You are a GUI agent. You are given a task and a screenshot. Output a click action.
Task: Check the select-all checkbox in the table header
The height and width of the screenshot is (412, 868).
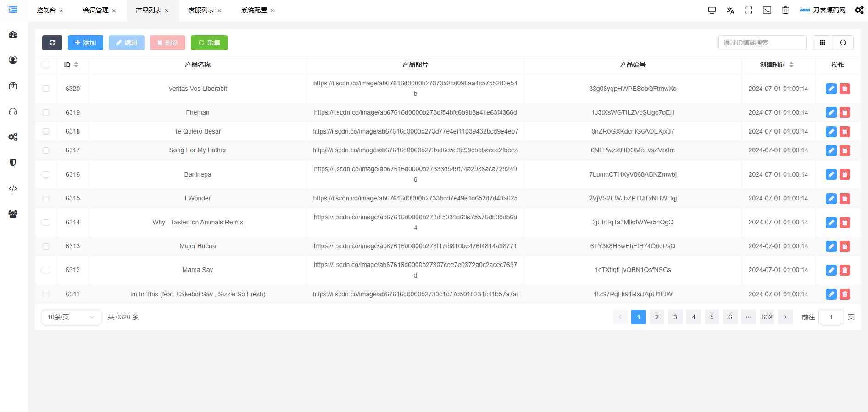pos(46,65)
